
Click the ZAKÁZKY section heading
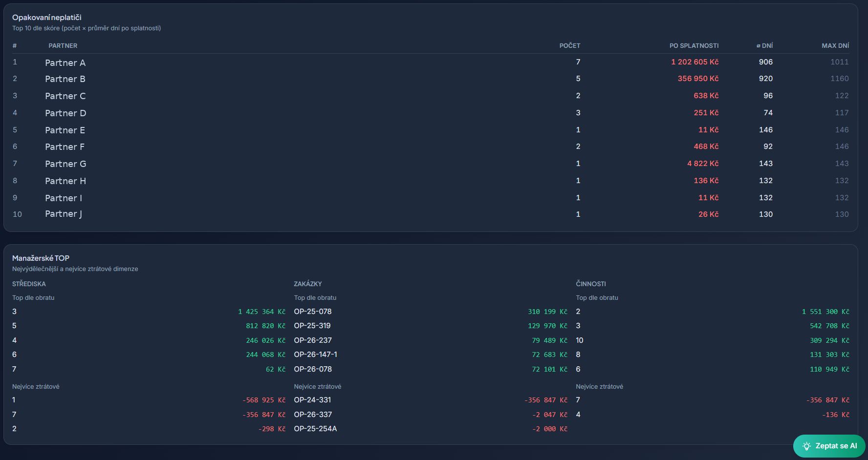[x=308, y=284]
